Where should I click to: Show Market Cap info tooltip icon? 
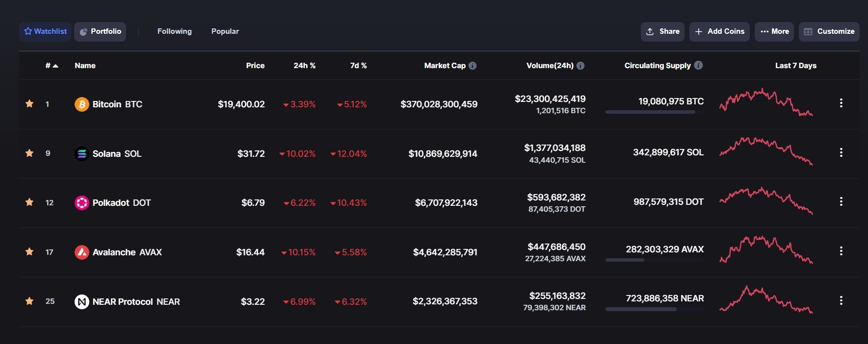pyautogui.click(x=473, y=66)
